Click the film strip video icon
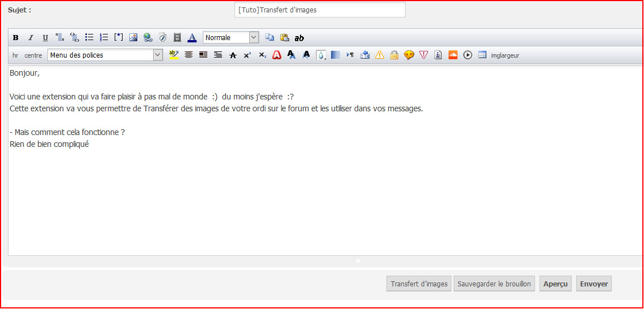Screen dimensions: 644x309 pyautogui.click(x=177, y=38)
